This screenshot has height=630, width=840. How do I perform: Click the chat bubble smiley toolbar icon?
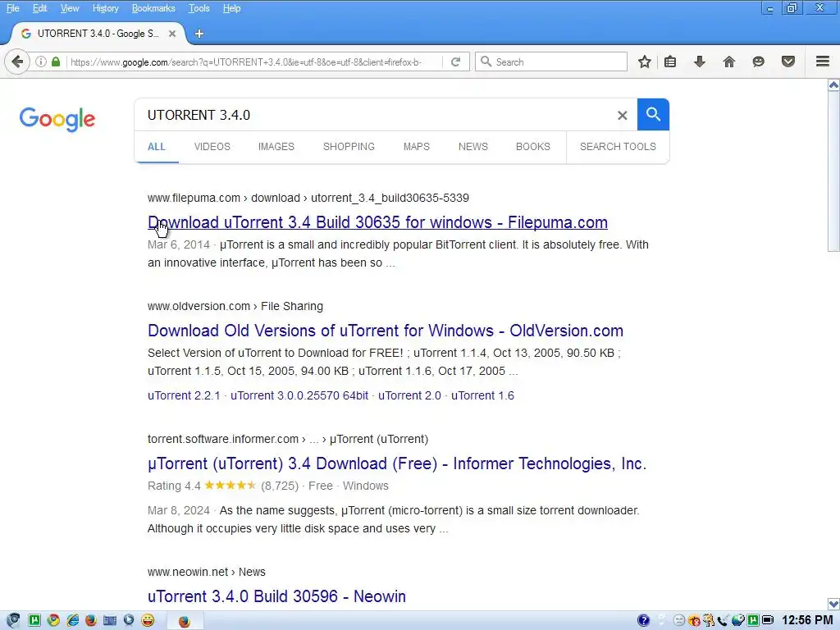click(759, 62)
